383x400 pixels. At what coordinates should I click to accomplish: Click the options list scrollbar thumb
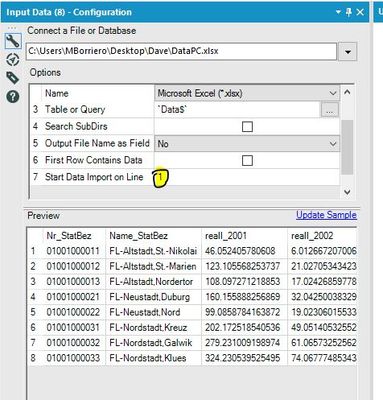[x=347, y=147]
